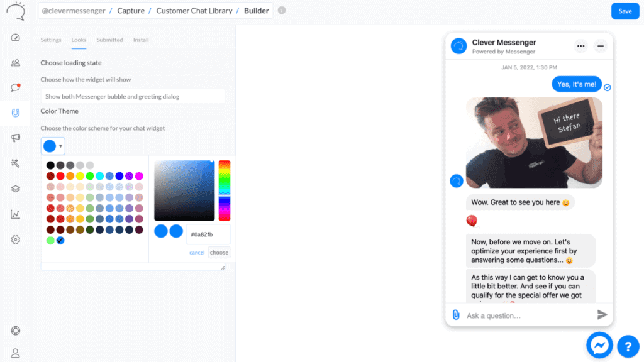Click the broadcast megaphone icon in sidebar
Viewport: 644px width, 362px height.
pos(15,138)
